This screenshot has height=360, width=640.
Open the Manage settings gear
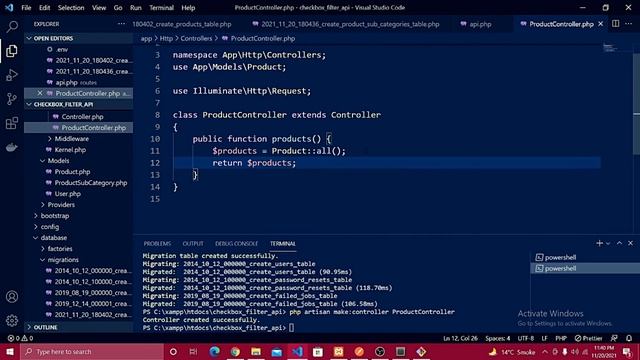(x=12, y=320)
